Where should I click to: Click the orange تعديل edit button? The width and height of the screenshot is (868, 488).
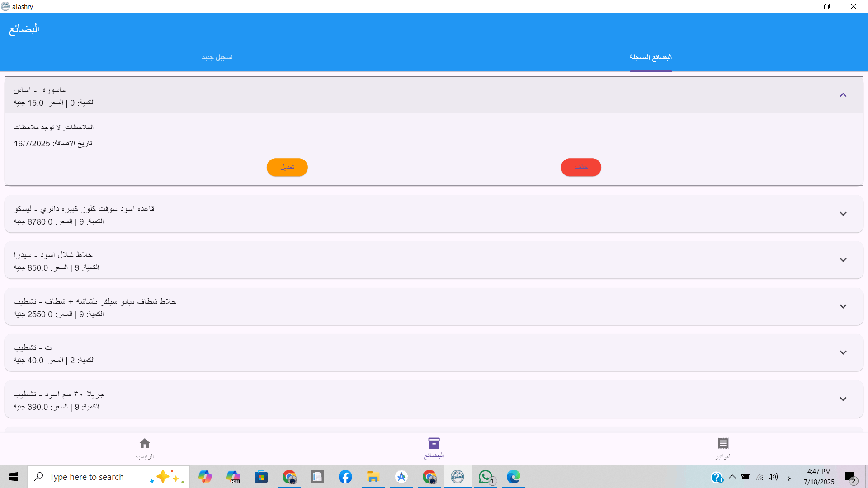pyautogui.click(x=287, y=167)
